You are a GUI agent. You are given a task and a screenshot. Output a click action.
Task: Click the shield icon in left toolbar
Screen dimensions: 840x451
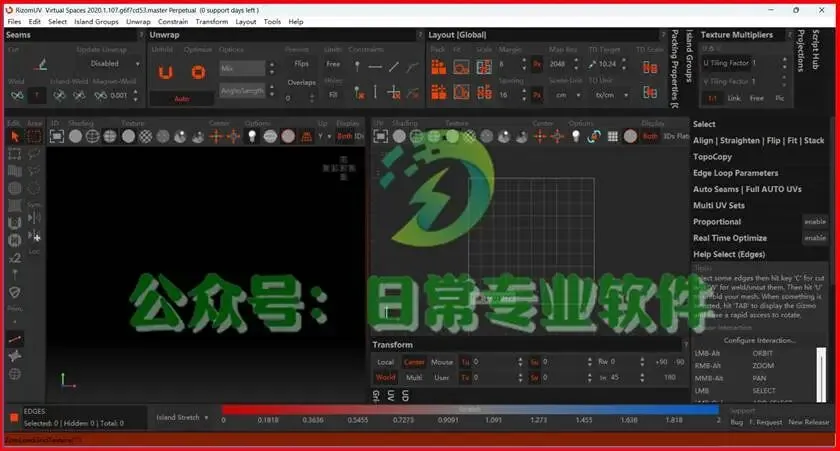point(15,292)
